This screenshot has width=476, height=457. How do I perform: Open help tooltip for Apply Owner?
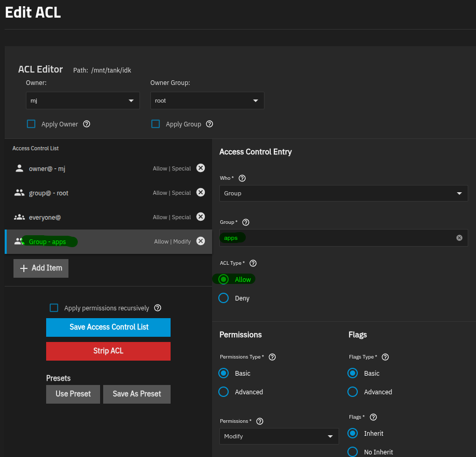(87, 124)
